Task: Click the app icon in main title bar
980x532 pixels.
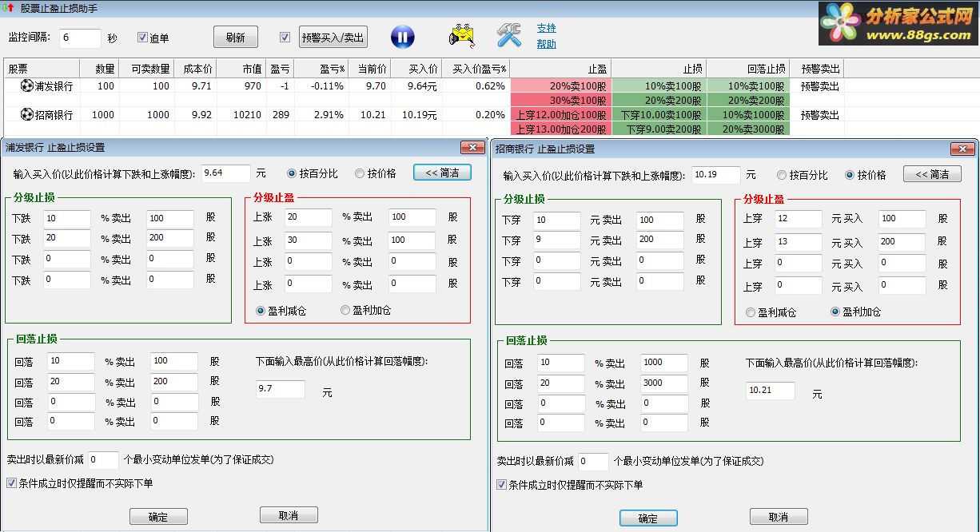Action: (9, 9)
